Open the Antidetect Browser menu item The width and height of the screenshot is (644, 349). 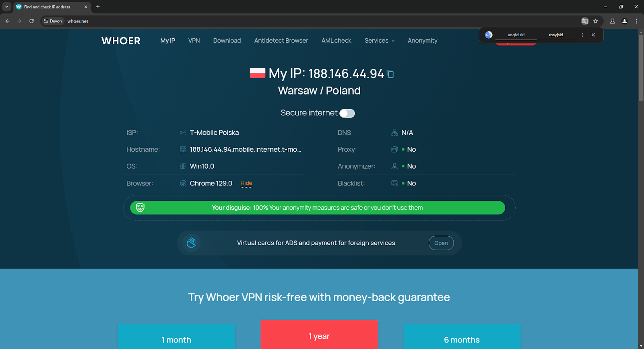(x=281, y=41)
